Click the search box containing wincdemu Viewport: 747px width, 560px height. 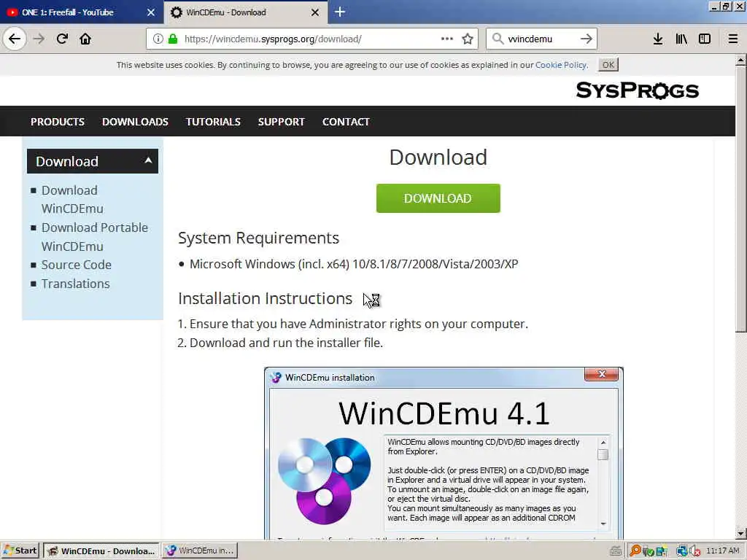click(x=541, y=39)
